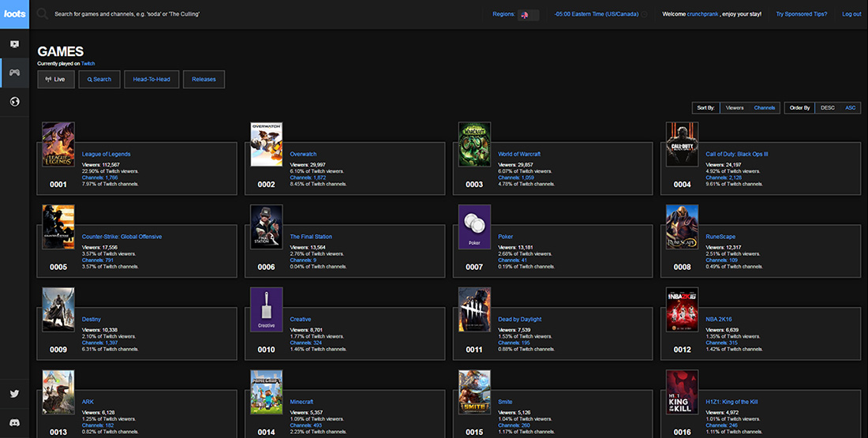Image resolution: width=868 pixels, height=438 pixels.
Task: Click The Final Station cover art
Action: [x=266, y=227]
